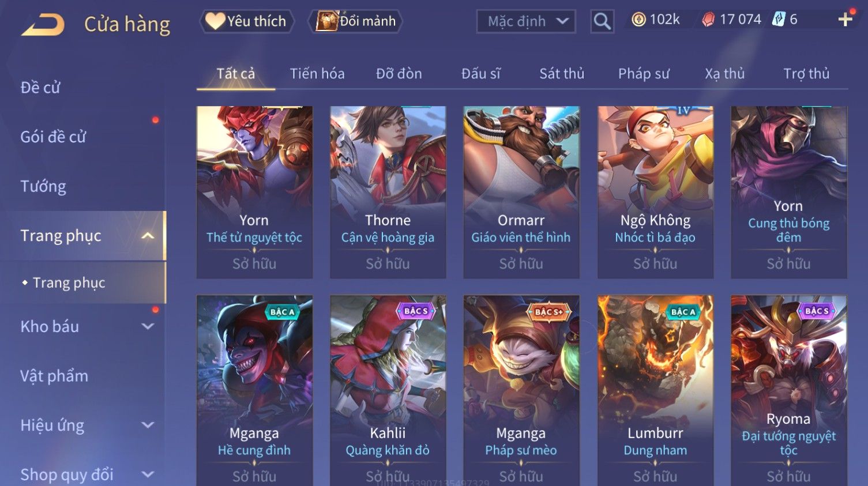Image resolution: width=868 pixels, height=486 pixels.
Task: Open Tướng in the sidebar
Action: point(43,187)
